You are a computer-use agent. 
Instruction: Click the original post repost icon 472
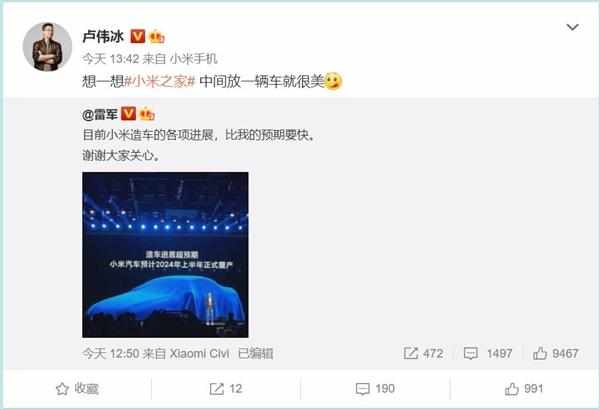[x=423, y=353]
